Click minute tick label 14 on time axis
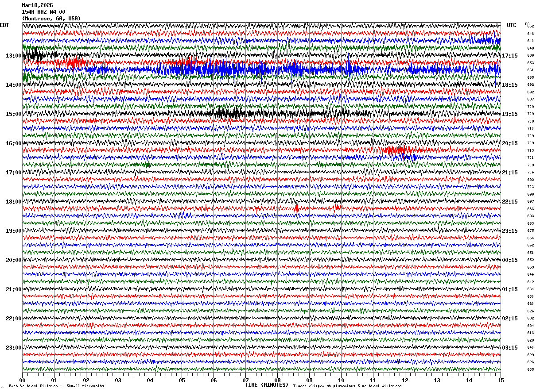Screen dimensions: 536x392 [x=469, y=380]
